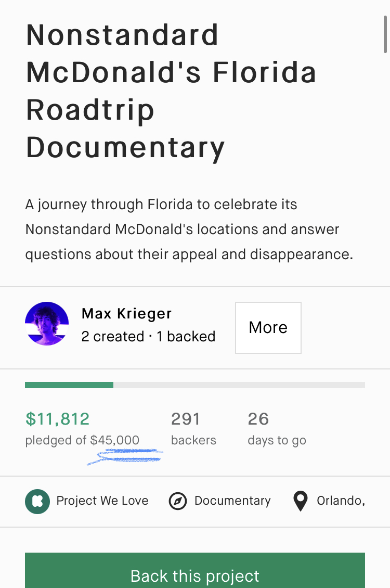Click the $11,812 pledged amount
This screenshot has height=588, width=390.
tap(57, 419)
